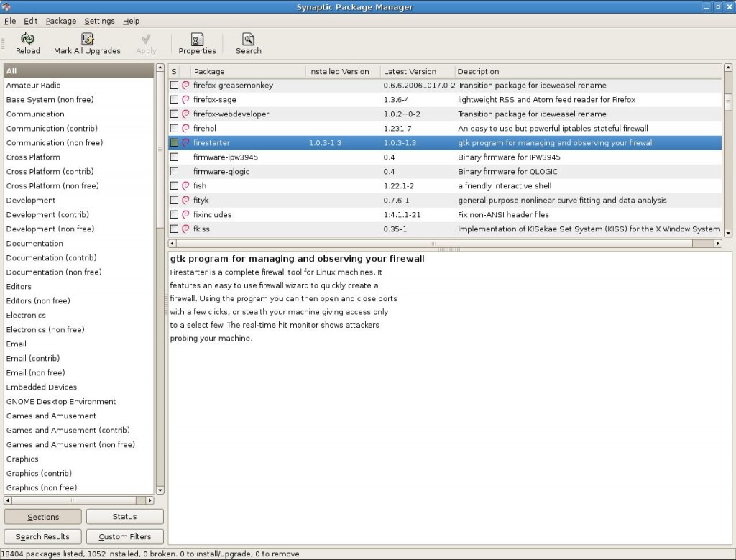The width and height of the screenshot is (736, 560).
Task: Click Debian swirl icon beside firefox-webdeveloper
Action: point(186,114)
